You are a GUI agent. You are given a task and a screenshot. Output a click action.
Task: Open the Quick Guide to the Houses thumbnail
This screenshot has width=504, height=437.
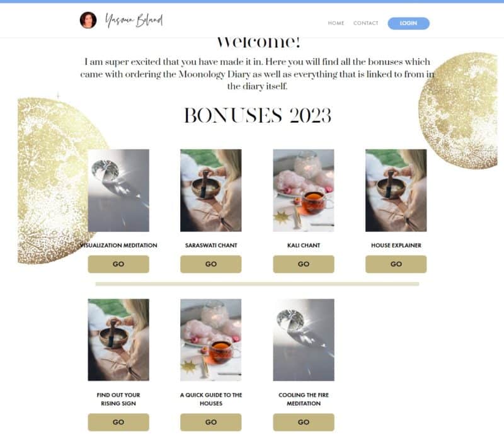click(x=211, y=340)
